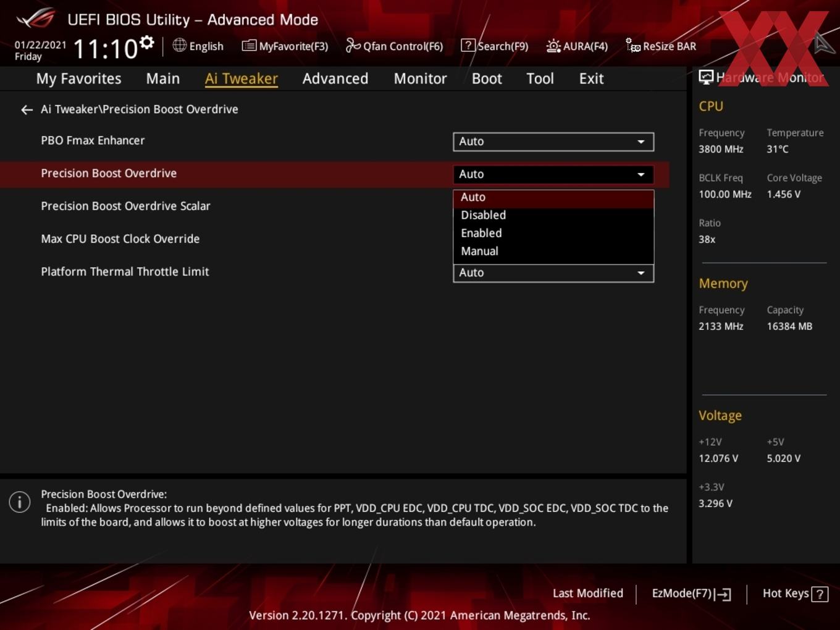Click ReSize BAR label

pos(670,46)
